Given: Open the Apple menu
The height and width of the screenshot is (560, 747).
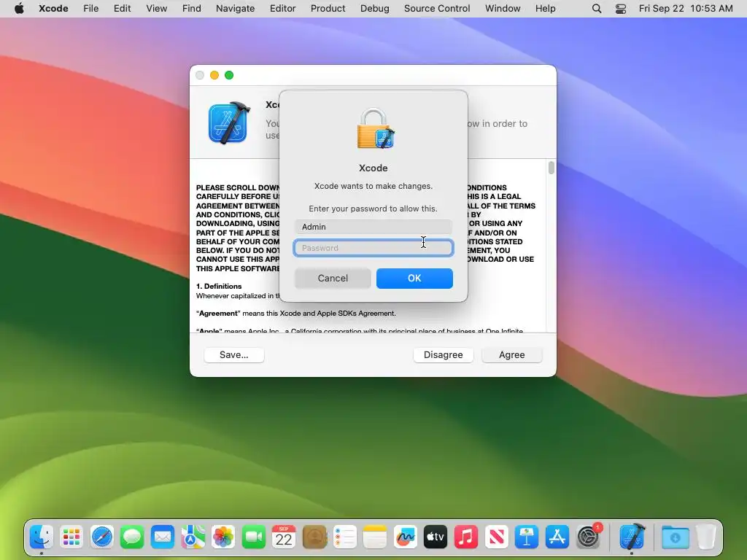Looking at the screenshot, I should pos(19,9).
